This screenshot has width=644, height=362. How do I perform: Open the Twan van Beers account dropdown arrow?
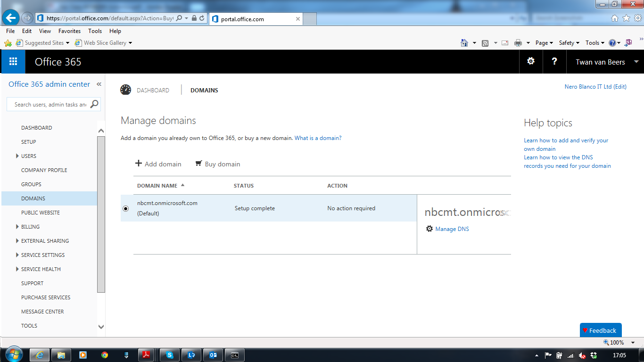pyautogui.click(x=636, y=62)
